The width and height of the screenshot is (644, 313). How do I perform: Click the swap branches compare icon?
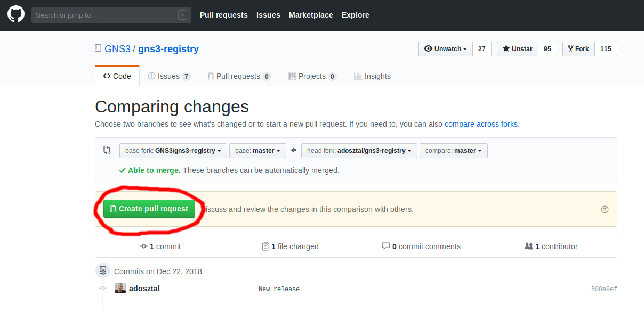coord(107,151)
